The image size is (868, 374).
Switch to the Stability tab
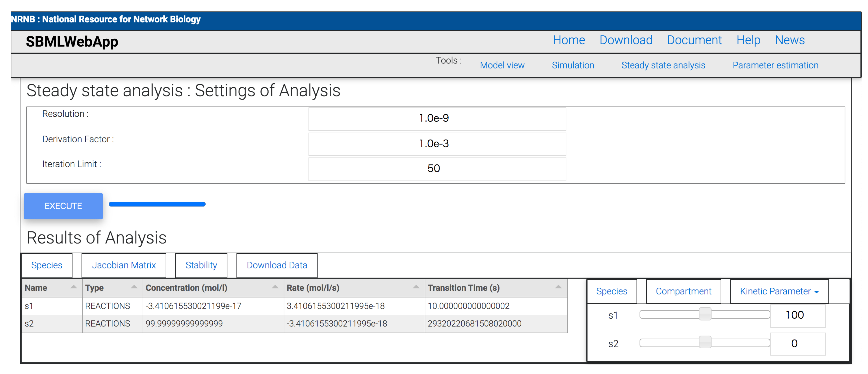click(x=201, y=265)
